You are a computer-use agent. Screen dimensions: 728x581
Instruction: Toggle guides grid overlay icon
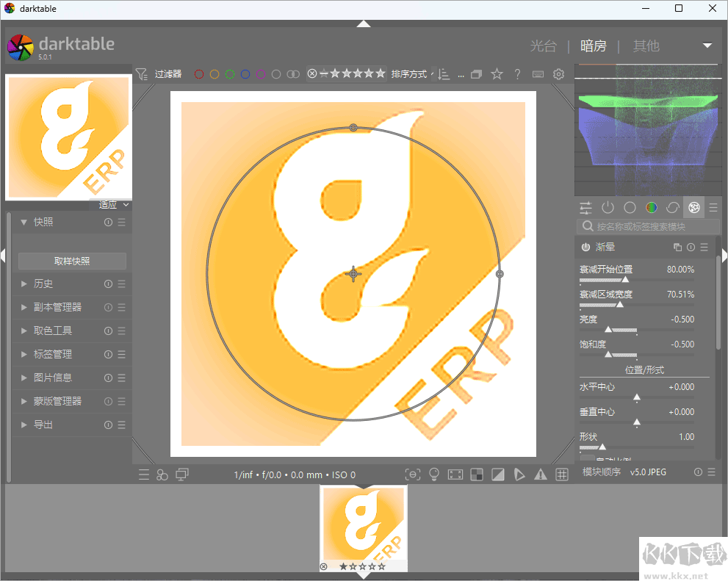point(562,474)
